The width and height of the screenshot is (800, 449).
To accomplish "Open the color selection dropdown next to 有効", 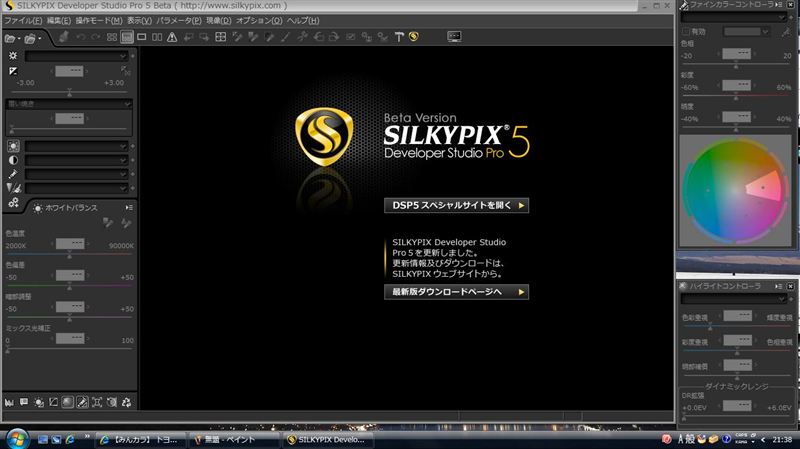I will tap(746, 32).
